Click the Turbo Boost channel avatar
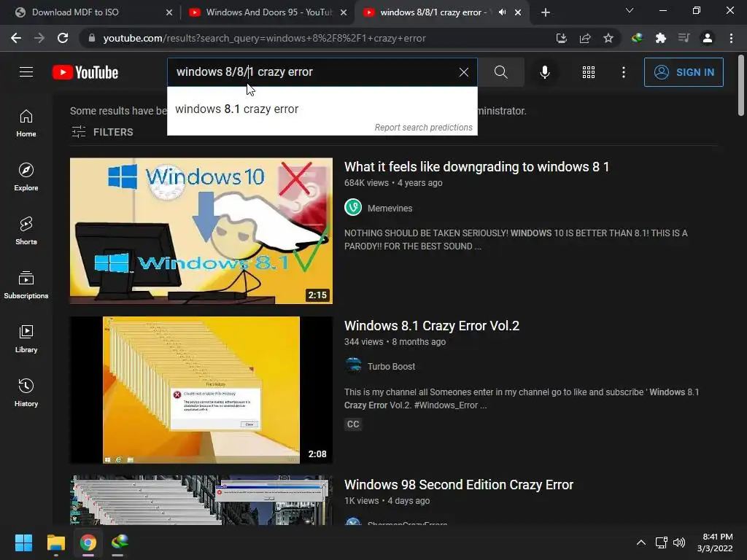747x560 pixels. coord(353,366)
